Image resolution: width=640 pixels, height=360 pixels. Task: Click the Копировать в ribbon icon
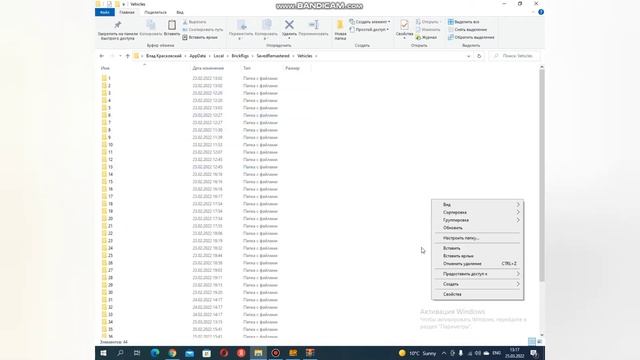click(266, 25)
